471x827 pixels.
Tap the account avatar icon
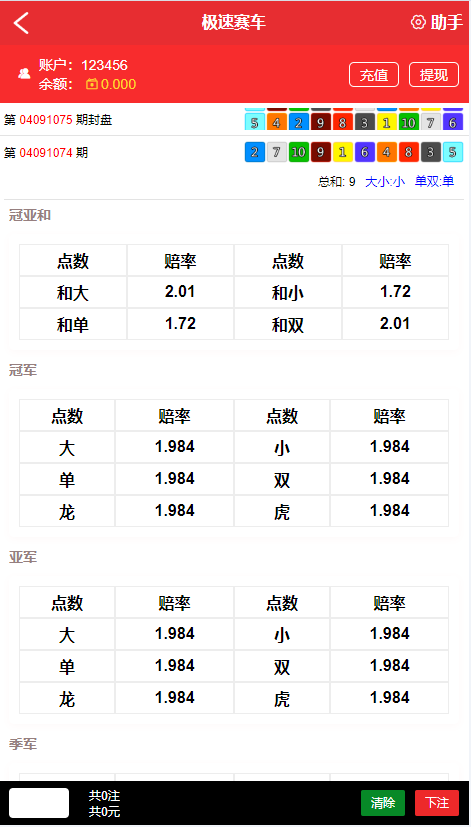coord(24,73)
